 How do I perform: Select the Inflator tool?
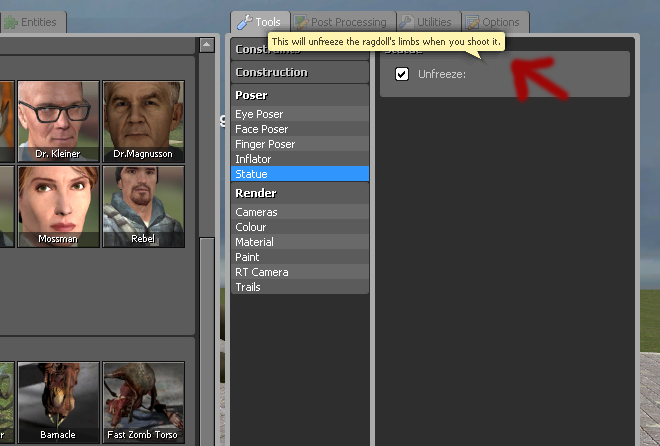pos(300,159)
